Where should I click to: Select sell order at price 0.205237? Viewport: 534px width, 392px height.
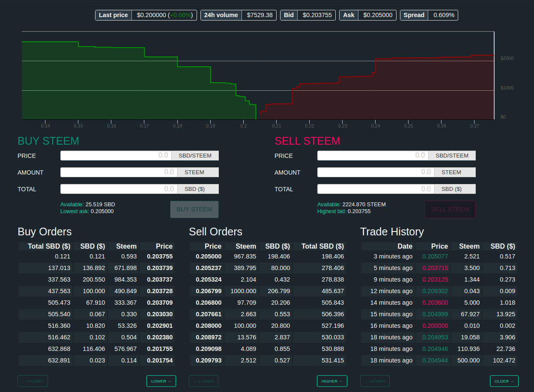pos(268,268)
